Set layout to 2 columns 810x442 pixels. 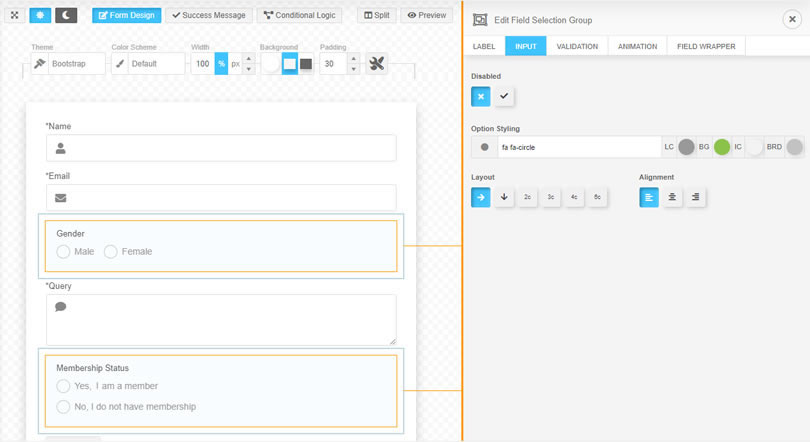(x=527, y=197)
